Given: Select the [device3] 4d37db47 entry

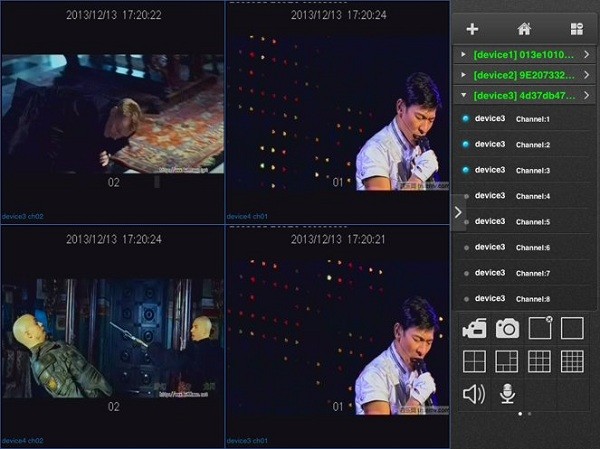Looking at the screenshot, I should pos(524,95).
